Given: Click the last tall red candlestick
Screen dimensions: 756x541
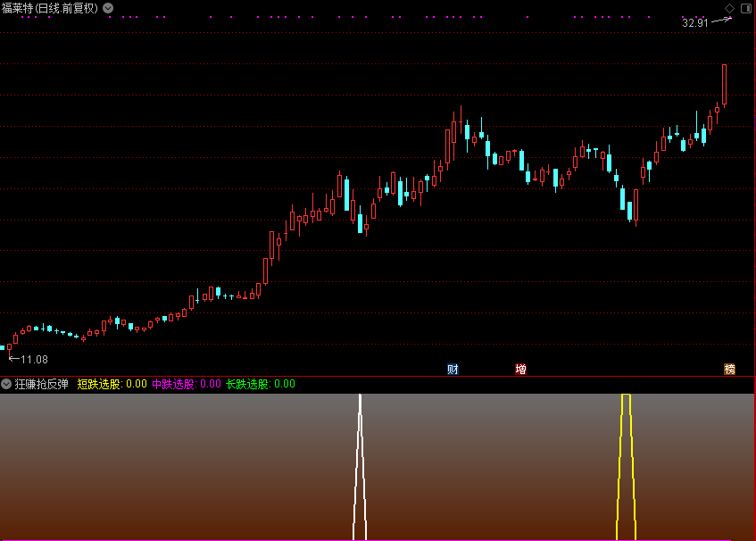Looking at the screenshot, I should point(724,85).
